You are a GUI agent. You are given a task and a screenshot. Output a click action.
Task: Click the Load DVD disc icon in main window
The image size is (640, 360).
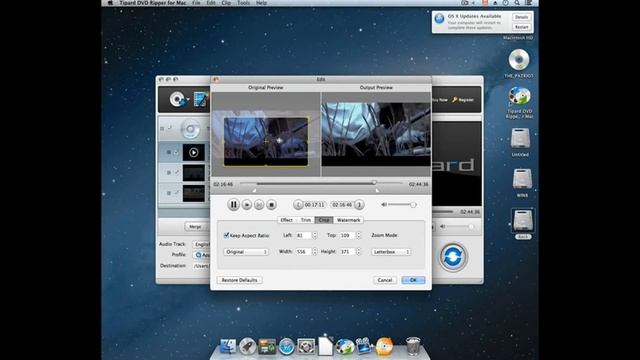click(x=178, y=99)
